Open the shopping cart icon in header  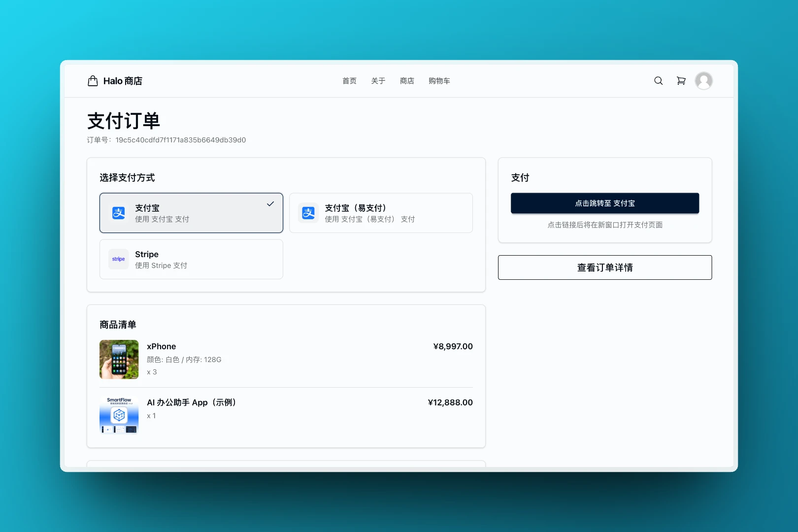[x=681, y=81]
